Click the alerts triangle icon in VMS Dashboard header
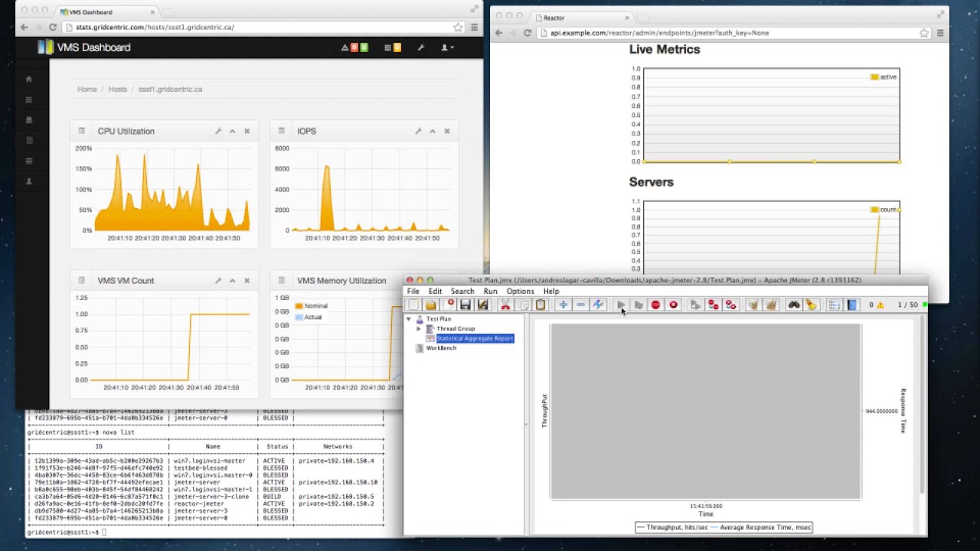Image resolution: width=980 pixels, height=551 pixels. (x=345, y=47)
